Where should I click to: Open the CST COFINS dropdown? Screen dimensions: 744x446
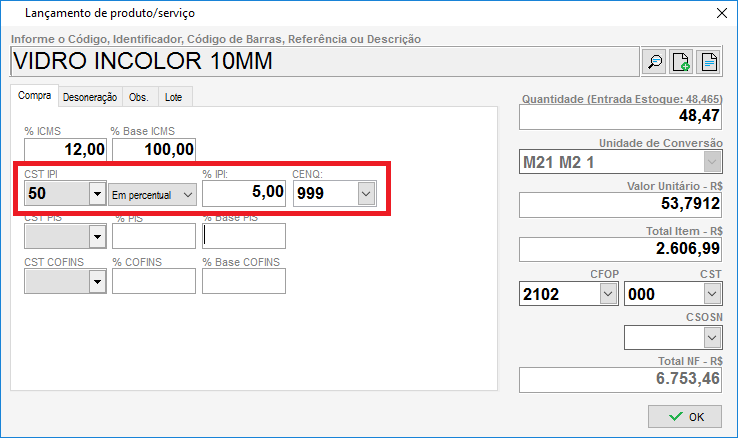pos(97,283)
